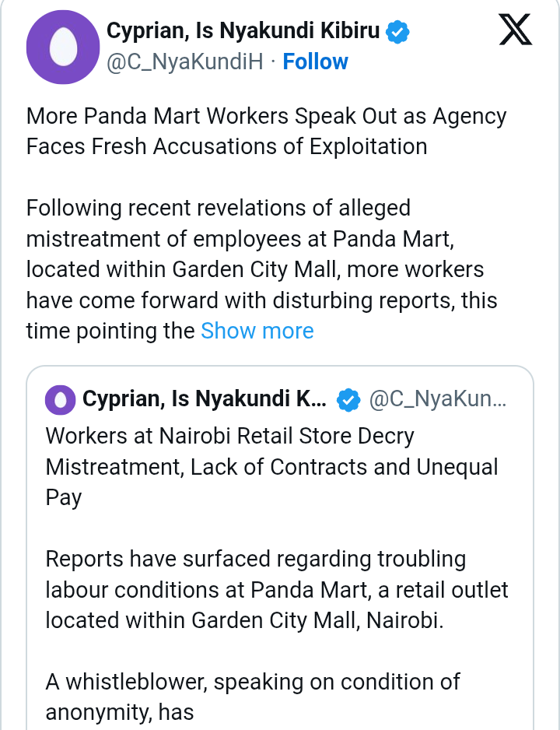The image size is (560, 730).
Task: Click the text 'Following recent revelations of alleged'
Action: pos(218,209)
